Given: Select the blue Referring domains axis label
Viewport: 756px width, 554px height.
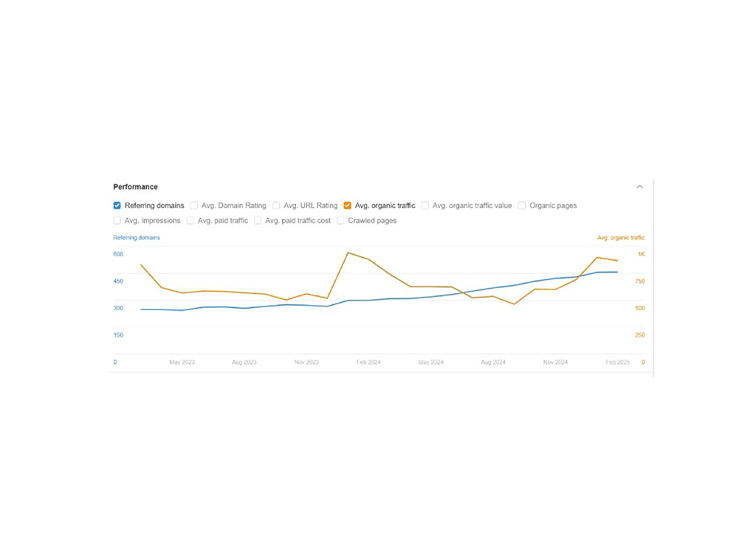Looking at the screenshot, I should point(137,237).
